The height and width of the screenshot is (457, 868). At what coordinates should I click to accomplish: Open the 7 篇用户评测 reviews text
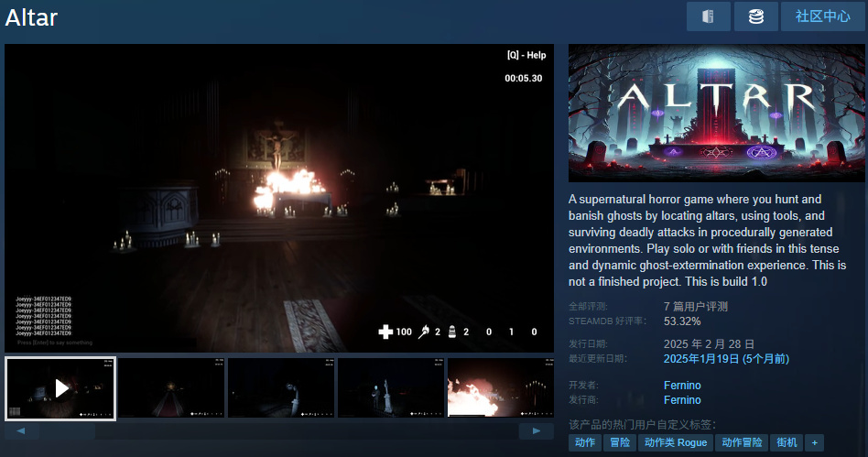pyautogui.click(x=695, y=306)
